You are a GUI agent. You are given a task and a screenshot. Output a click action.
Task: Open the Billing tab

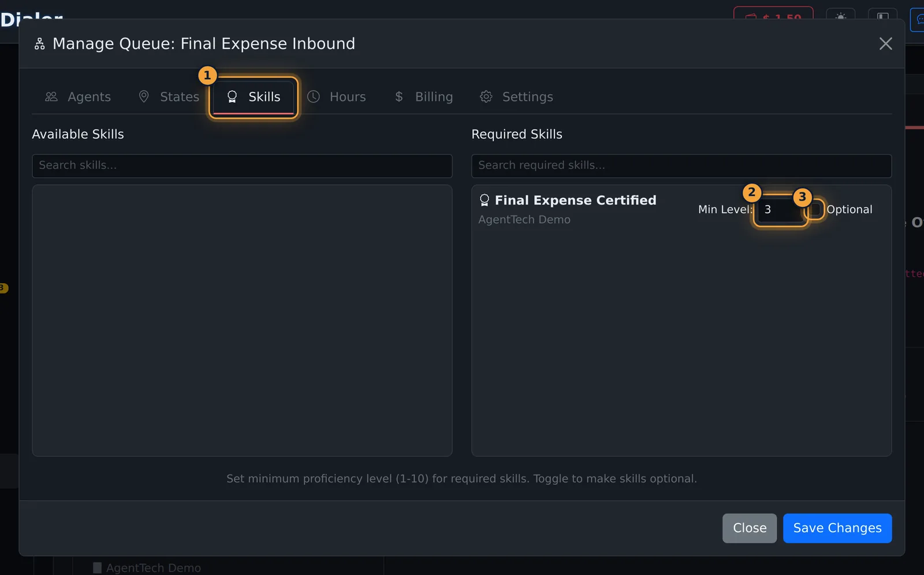pyautogui.click(x=423, y=97)
